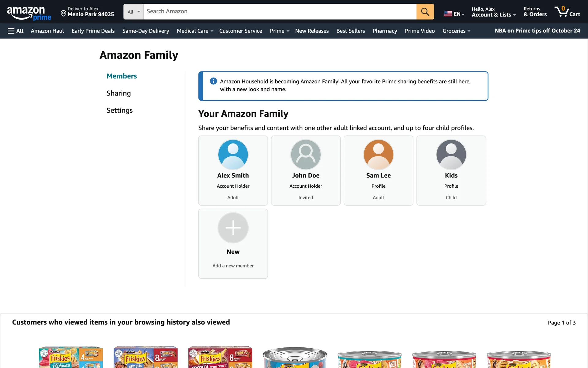Click Alex Smith's blue avatar
This screenshot has height=368, width=588.
(233, 155)
